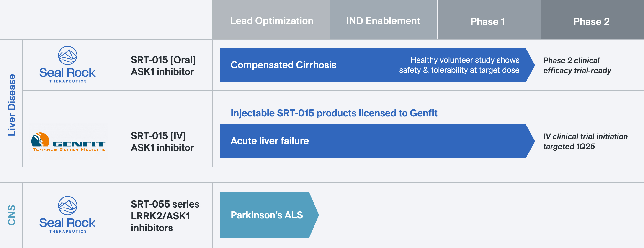
Task: Click 'SRT-015 [Oral] ASK1 inhibitor' text
Action: (163, 66)
